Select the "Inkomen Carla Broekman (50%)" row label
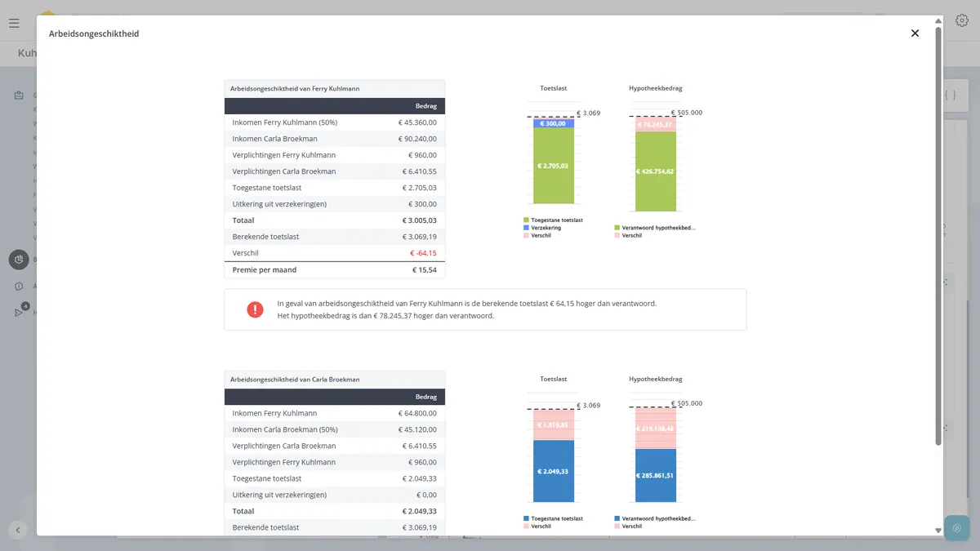The image size is (980, 551). click(x=285, y=429)
